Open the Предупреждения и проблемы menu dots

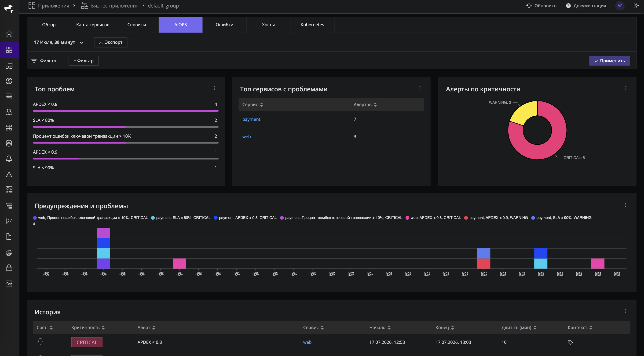click(626, 205)
